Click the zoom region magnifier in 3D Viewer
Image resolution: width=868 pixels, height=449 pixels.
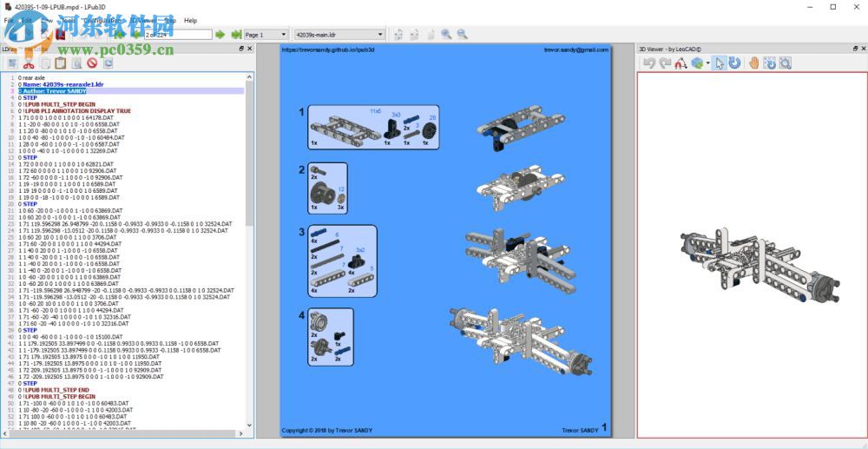[785, 63]
